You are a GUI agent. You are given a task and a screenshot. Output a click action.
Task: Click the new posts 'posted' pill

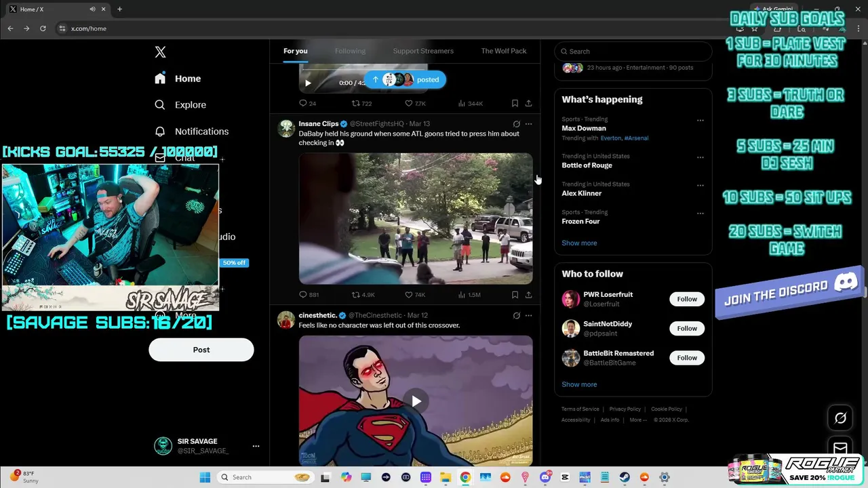pos(405,80)
